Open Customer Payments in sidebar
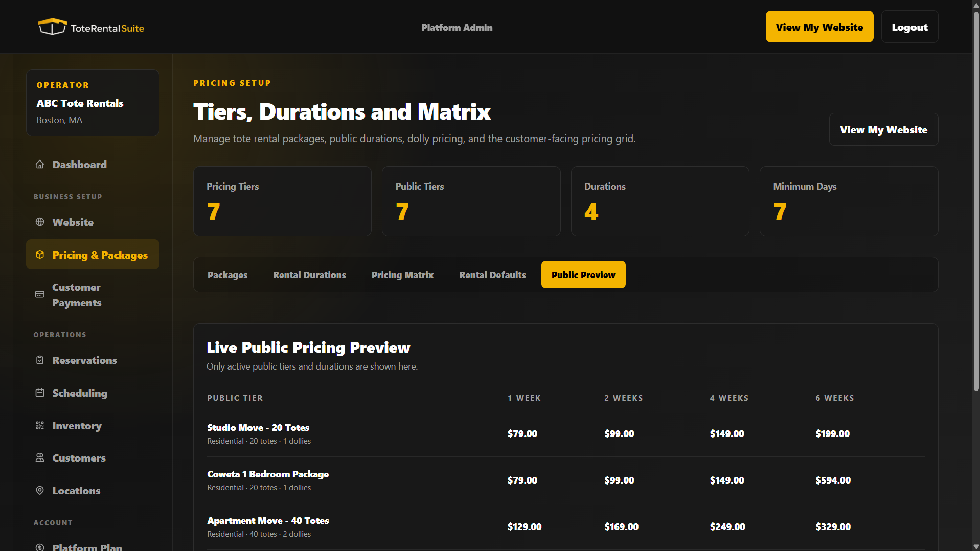Screen dimensions: 980x551 click(93, 295)
